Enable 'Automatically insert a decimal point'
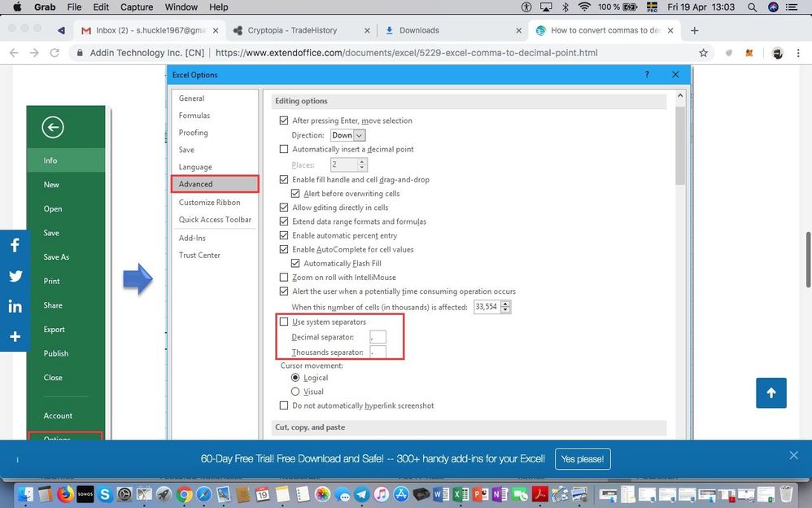812x508 pixels. (x=284, y=149)
